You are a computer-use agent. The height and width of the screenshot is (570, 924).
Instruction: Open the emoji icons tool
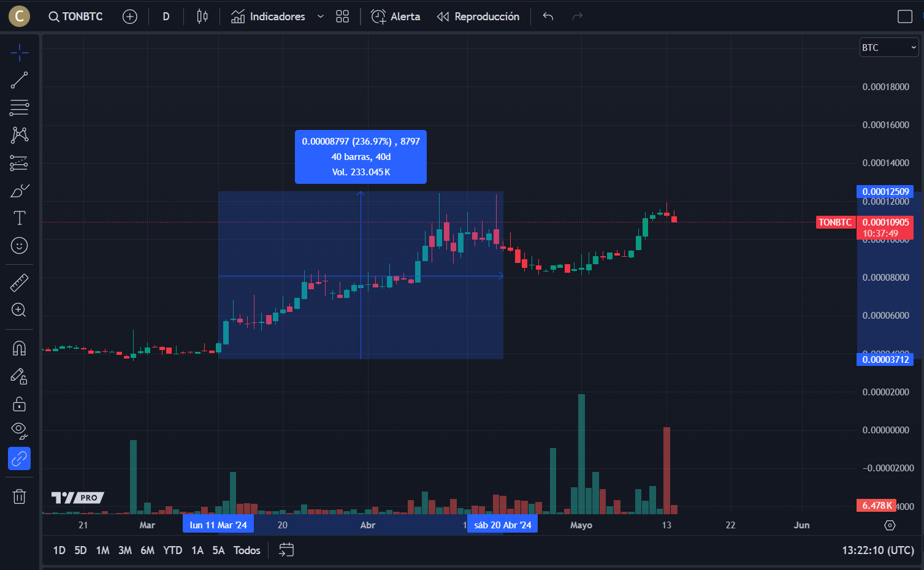20,246
